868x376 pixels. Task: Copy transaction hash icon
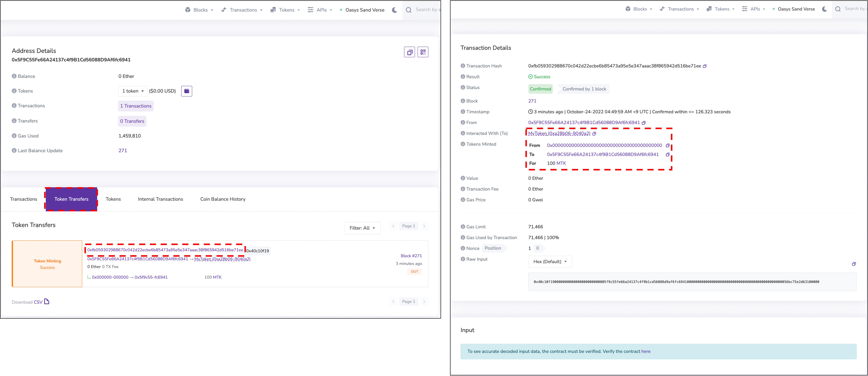pos(705,66)
